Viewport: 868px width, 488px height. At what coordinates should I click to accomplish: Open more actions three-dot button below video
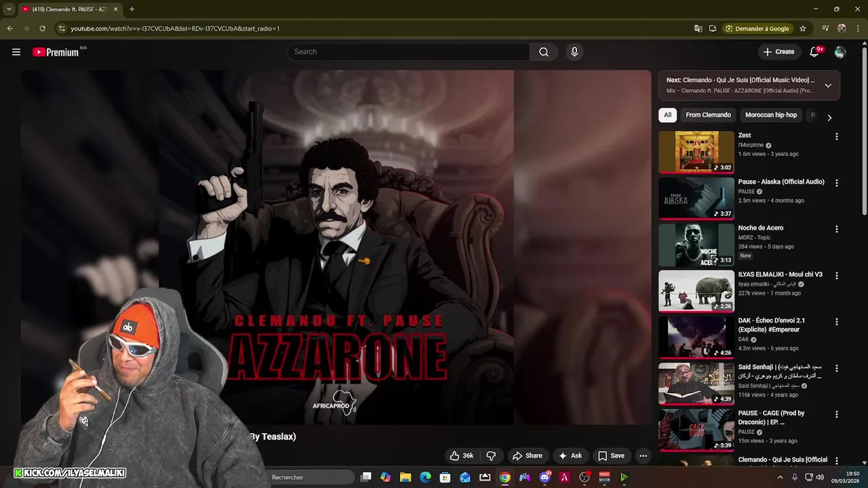click(x=643, y=455)
